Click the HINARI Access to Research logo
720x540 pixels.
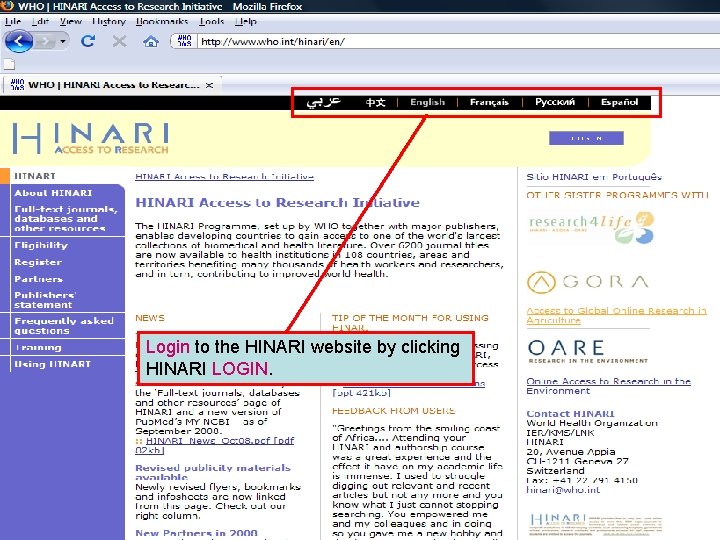pos(90,138)
